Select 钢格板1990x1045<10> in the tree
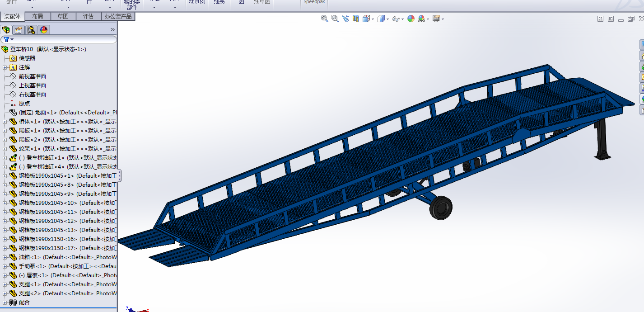 click(x=63, y=203)
